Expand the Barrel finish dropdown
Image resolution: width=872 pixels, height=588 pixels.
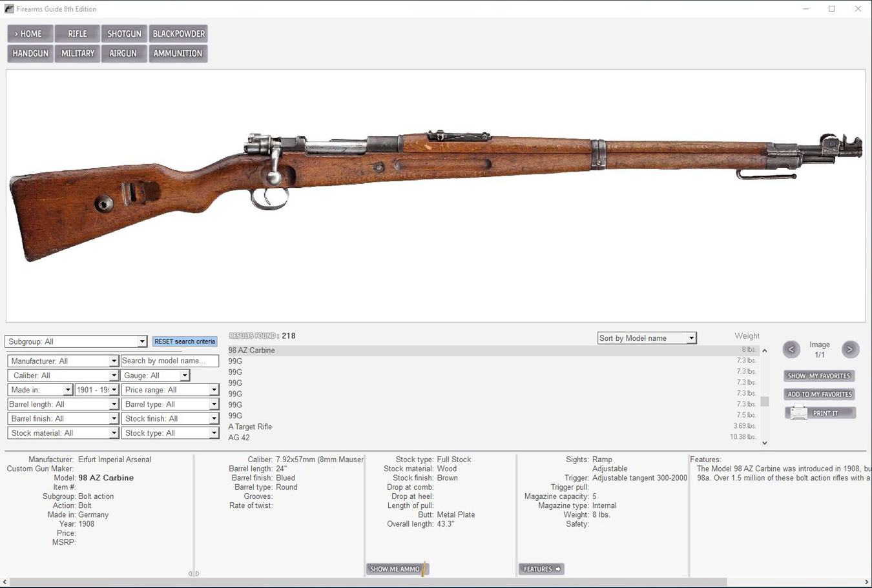click(x=114, y=419)
